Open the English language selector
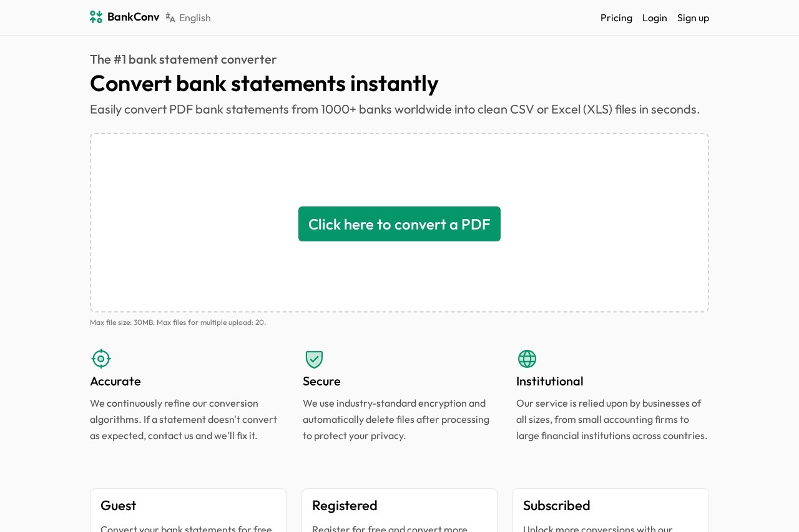Viewport: 799px width, 532px height. coord(194,17)
